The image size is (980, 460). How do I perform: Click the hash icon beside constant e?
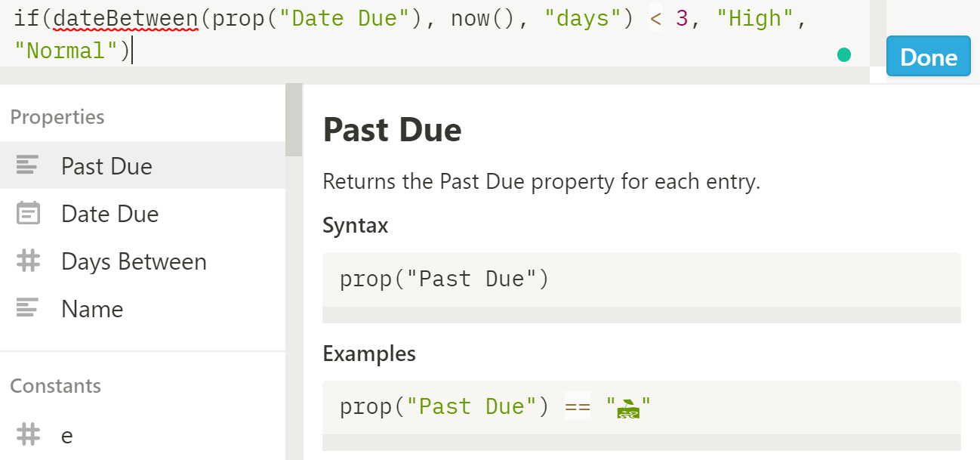28,434
